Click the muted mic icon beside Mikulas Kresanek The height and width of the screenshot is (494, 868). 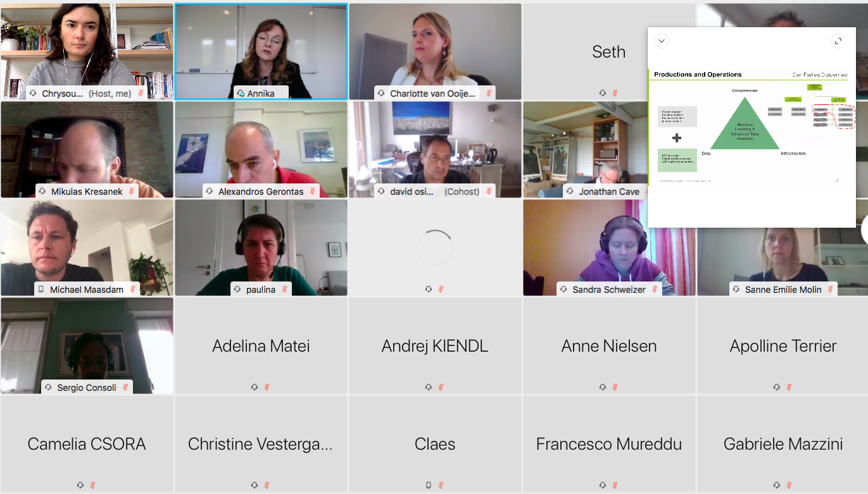point(132,191)
